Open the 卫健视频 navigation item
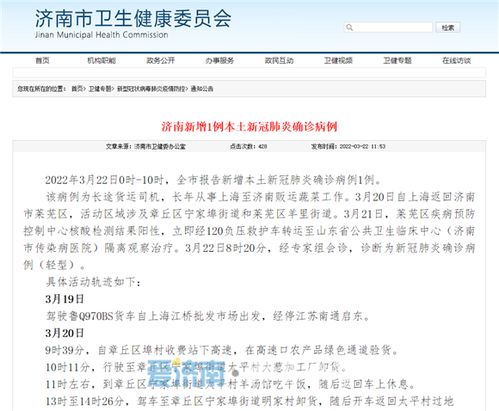Viewport: 499px width, 411px height. coord(338,60)
